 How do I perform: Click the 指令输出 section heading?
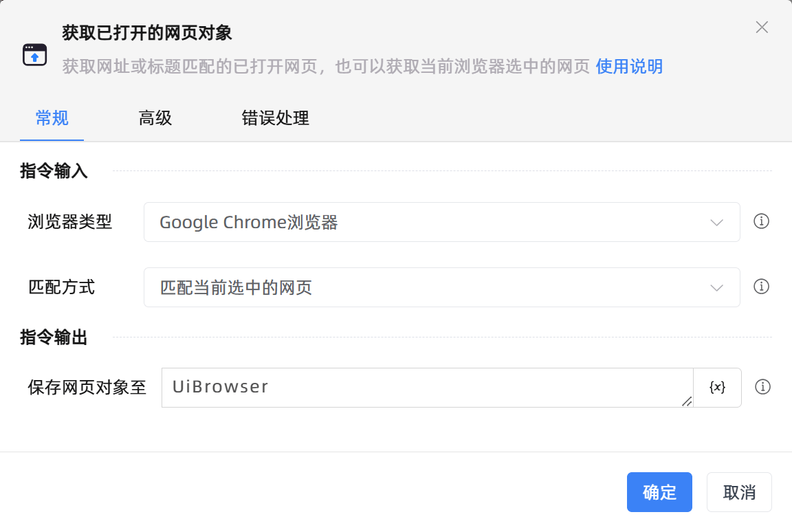[x=54, y=337]
